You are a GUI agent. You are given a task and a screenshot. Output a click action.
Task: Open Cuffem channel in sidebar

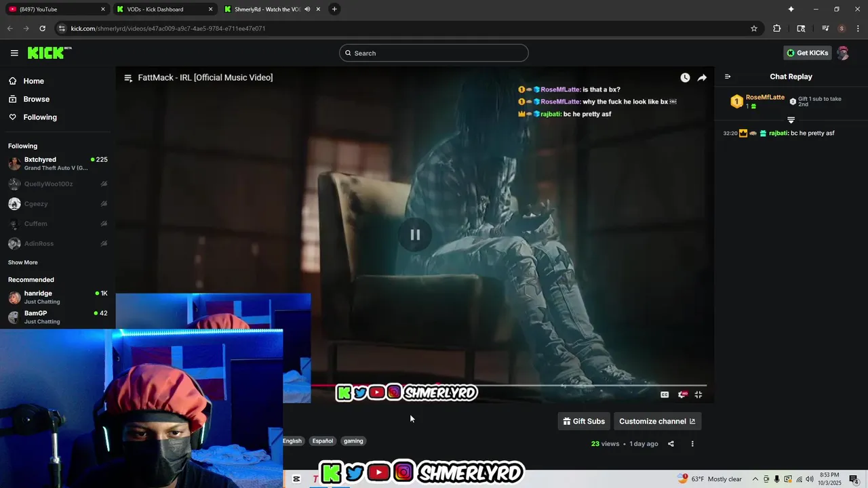(58, 224)
